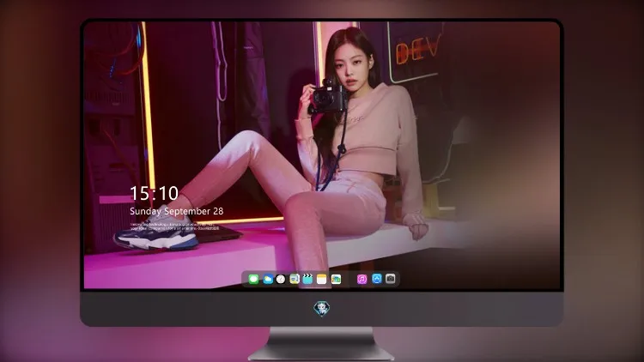Open the Camera app in the dock
Screen dimensions: 644x362
click(391, 279)
